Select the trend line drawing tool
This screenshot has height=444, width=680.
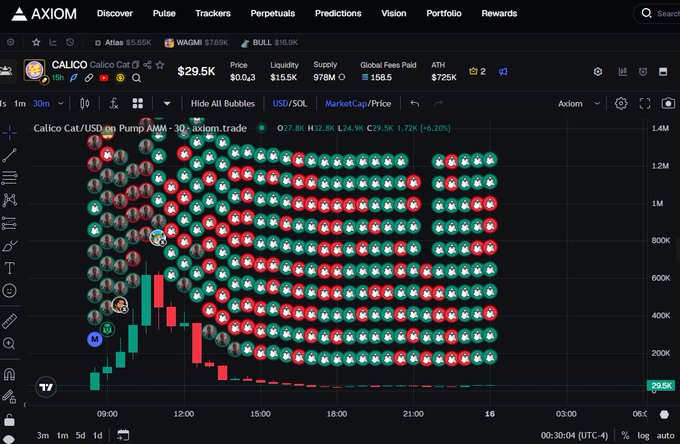pyautogui.click(x=10, y=155)
